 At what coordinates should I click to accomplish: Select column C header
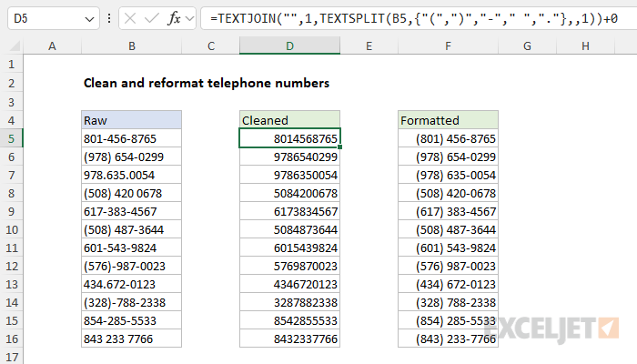[x=211, y=45]
